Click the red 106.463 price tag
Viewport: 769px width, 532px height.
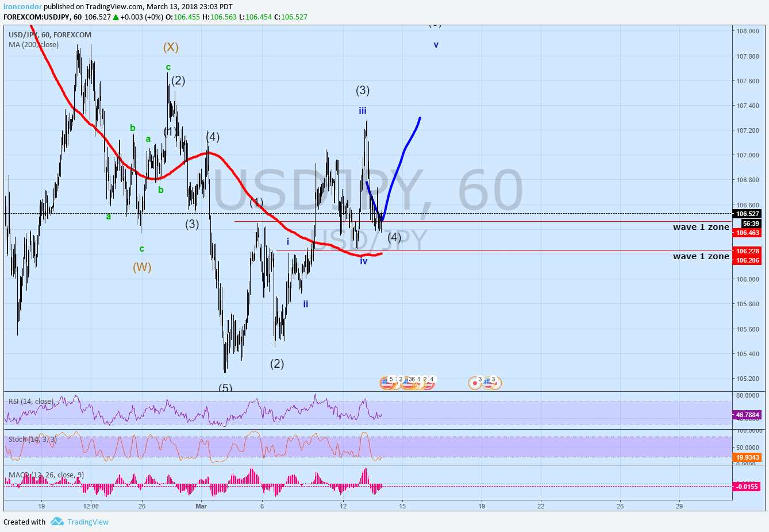(x=748, y=233)
